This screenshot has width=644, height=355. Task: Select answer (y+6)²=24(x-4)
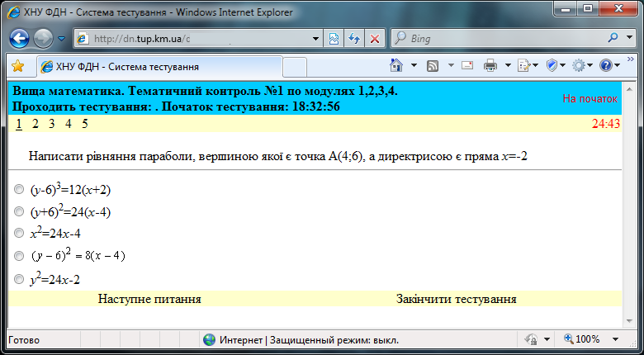pyautogui.click(x=19, y=211)
